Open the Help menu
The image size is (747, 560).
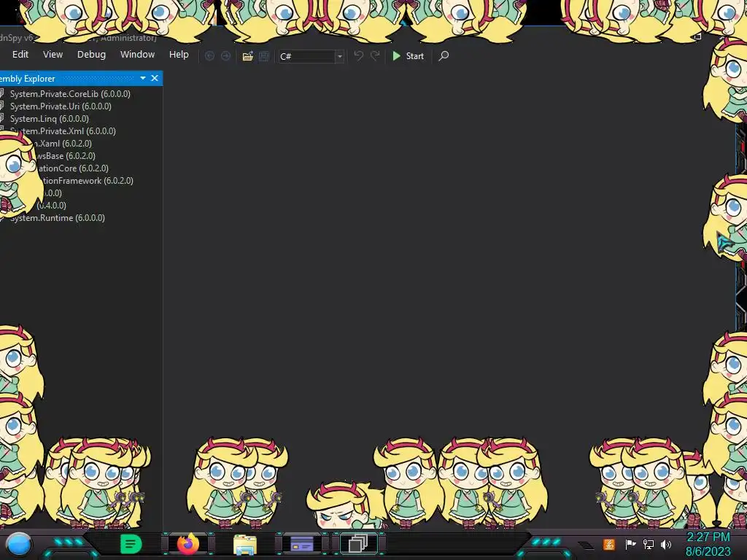179,54
